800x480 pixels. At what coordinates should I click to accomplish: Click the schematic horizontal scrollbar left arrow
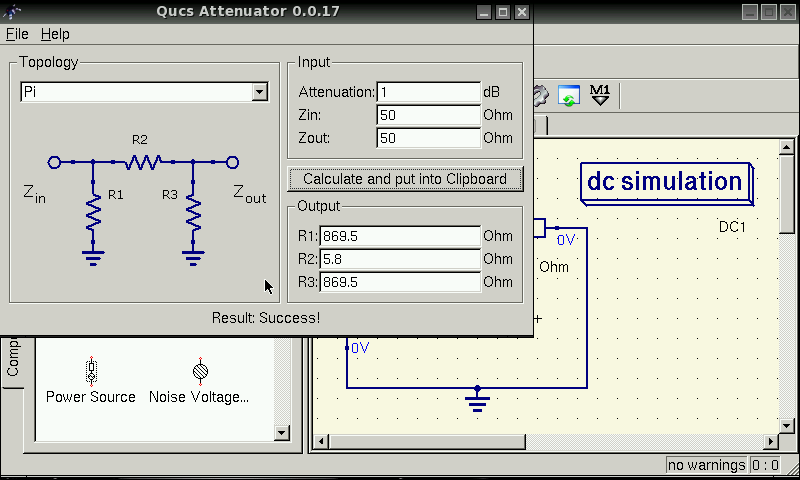[321, 441]
